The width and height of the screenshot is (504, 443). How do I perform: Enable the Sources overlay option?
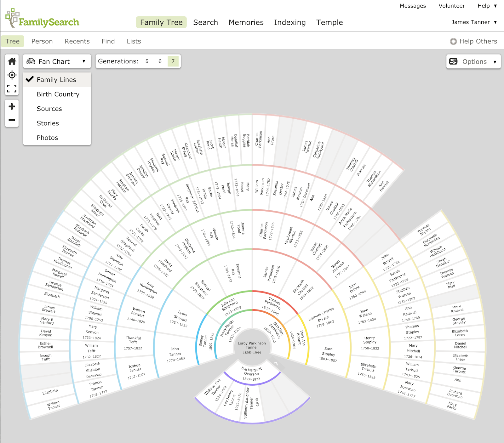49,109
